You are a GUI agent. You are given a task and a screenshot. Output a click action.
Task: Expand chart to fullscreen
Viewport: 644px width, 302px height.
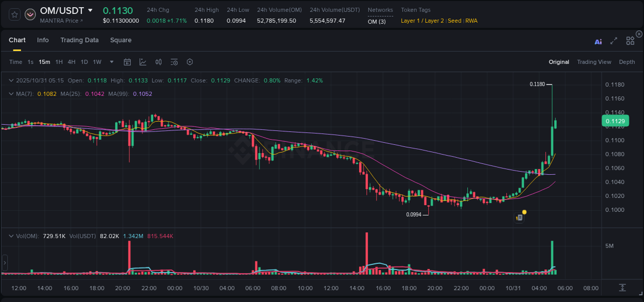613,42
